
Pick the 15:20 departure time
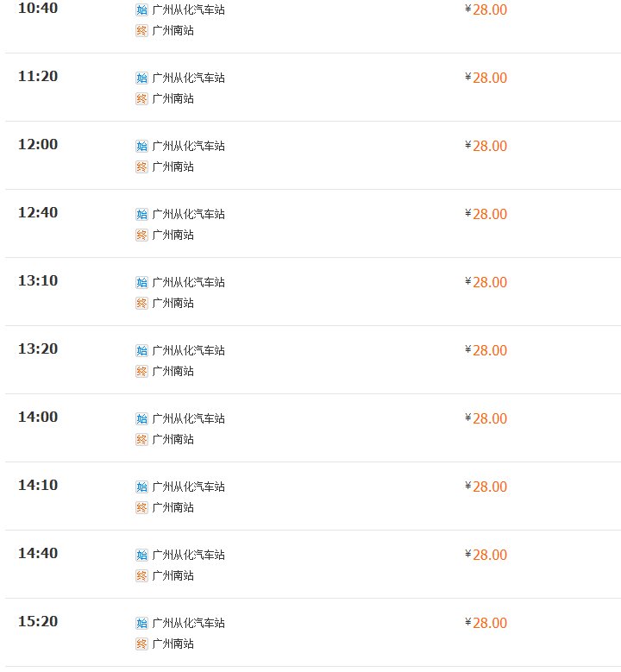pyautogui.click(x=38, y=621)
